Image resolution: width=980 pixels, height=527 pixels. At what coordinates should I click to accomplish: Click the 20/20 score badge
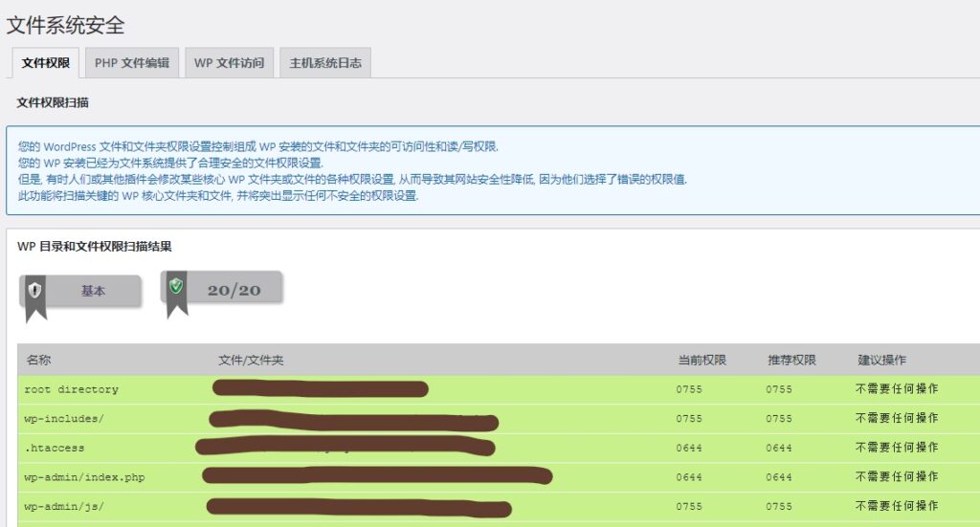[x=234, y=290]
